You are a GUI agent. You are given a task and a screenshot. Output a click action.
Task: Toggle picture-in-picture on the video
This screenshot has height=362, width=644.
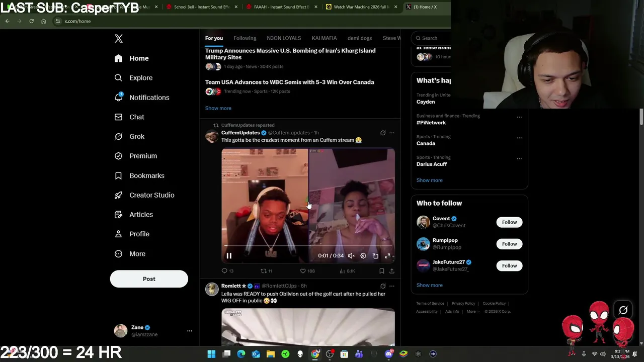(375, 256)
